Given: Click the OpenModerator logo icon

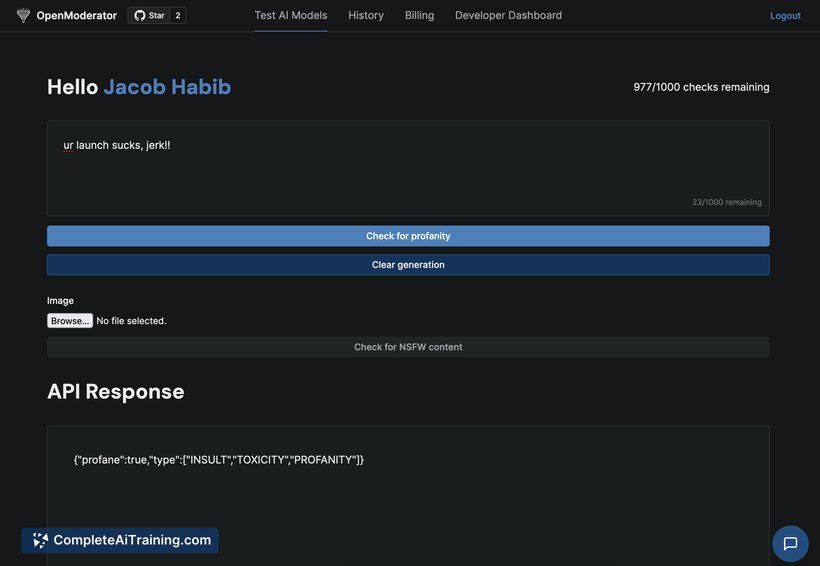Looking at the screenshot, I should (x=24, y=15).
